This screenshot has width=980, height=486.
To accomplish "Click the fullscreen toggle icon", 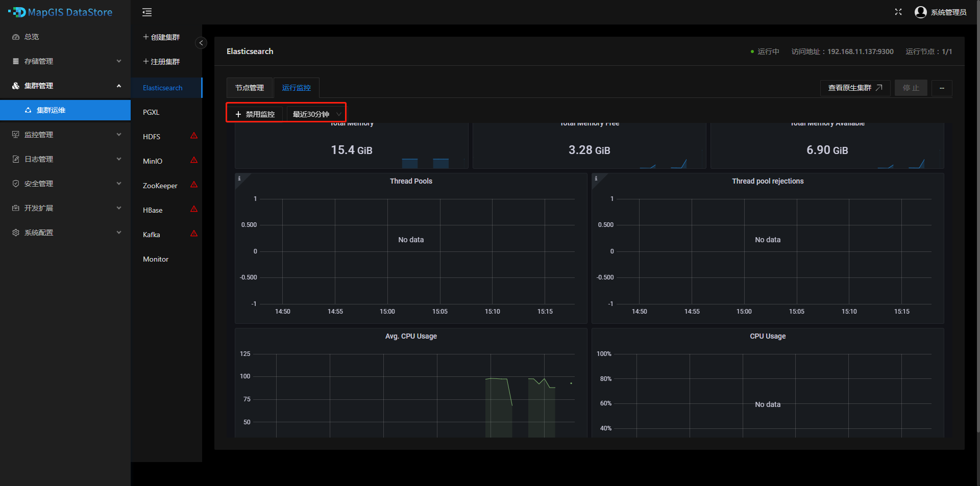I will click(x=898, y=12).
